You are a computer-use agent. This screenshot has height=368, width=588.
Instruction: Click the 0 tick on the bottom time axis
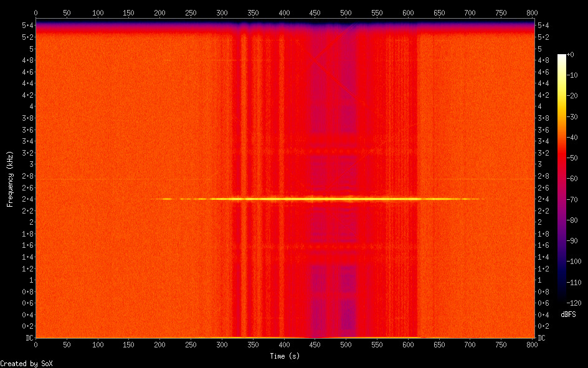tap(36, 344)
